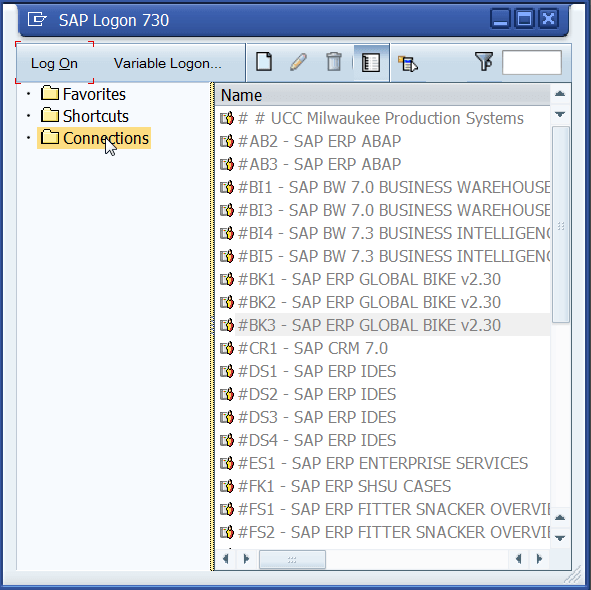
Task: Open the Variable Logon dialog
Action: (x=168, y=63)
